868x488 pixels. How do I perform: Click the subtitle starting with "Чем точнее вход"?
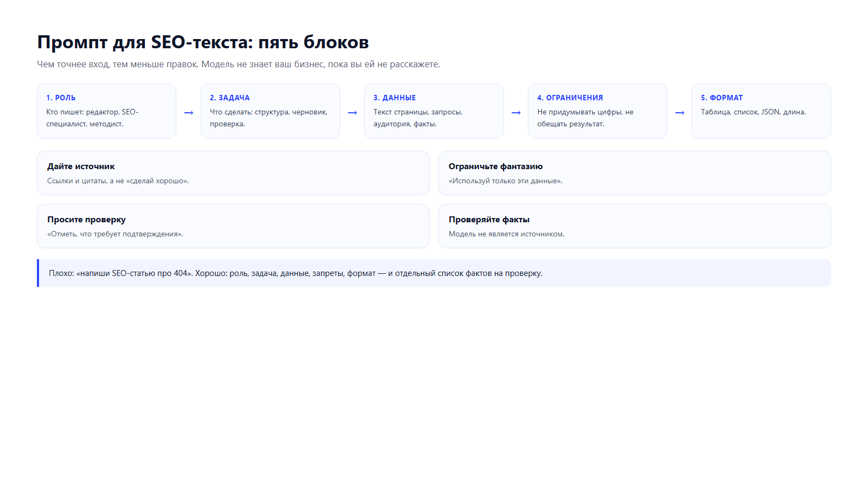tap(239, 64)
